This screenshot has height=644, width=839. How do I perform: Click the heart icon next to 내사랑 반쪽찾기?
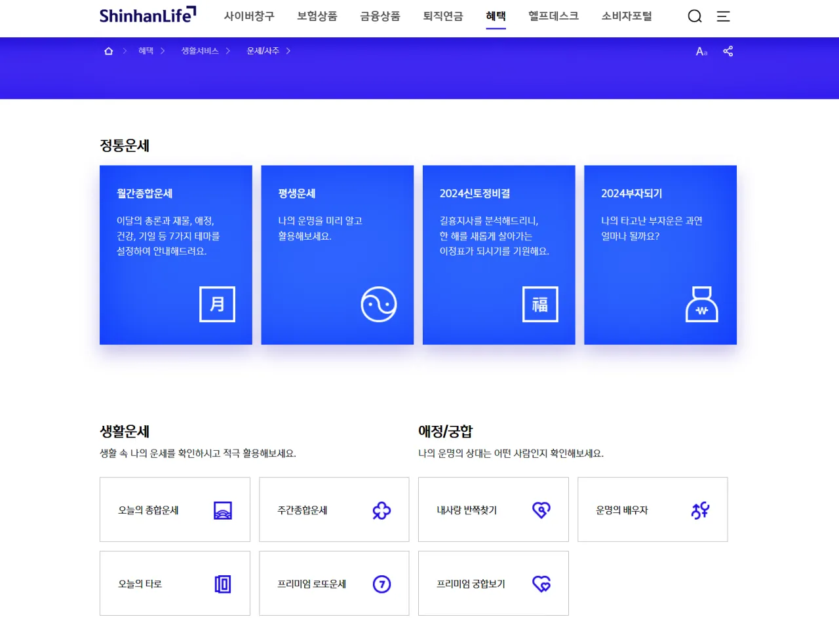[x=541, y=510]
